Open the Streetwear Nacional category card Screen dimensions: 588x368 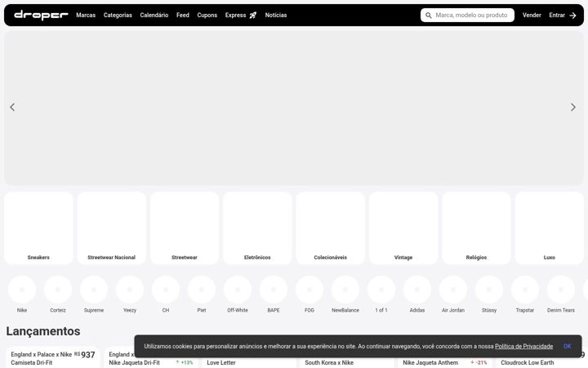(111, 228)
